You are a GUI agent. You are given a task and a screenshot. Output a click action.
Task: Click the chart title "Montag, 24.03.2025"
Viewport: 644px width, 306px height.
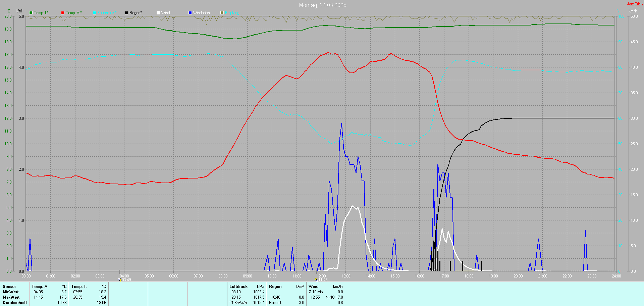click(x=323, y=5)
